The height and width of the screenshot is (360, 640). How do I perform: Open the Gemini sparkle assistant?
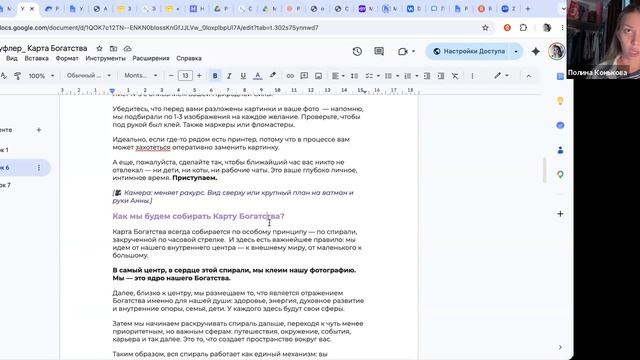[536, 51]
